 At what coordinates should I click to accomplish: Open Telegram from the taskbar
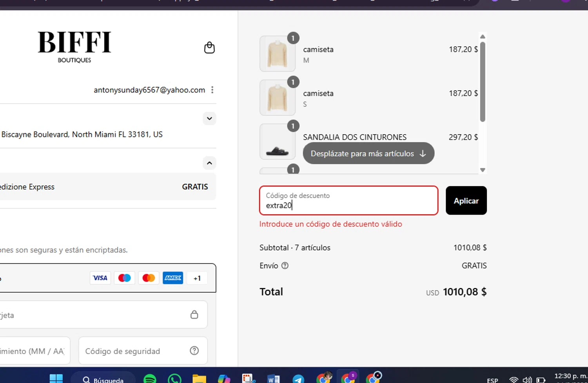(298, 379)
